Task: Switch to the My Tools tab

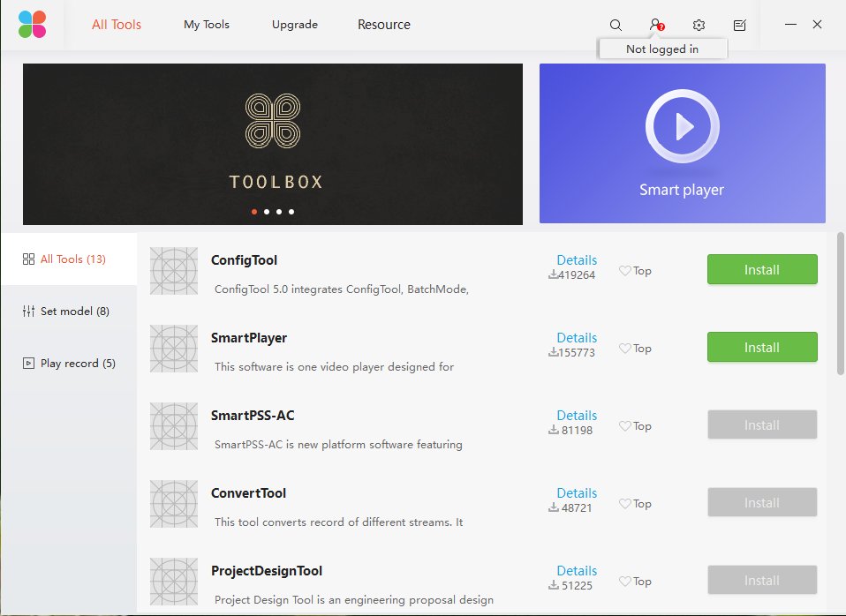Action: pyautogui.click(x=207, y=25)
